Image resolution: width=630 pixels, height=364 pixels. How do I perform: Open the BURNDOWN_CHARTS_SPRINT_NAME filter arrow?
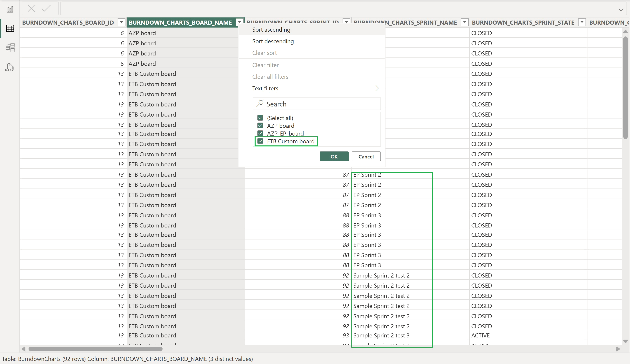coord(465,22)
